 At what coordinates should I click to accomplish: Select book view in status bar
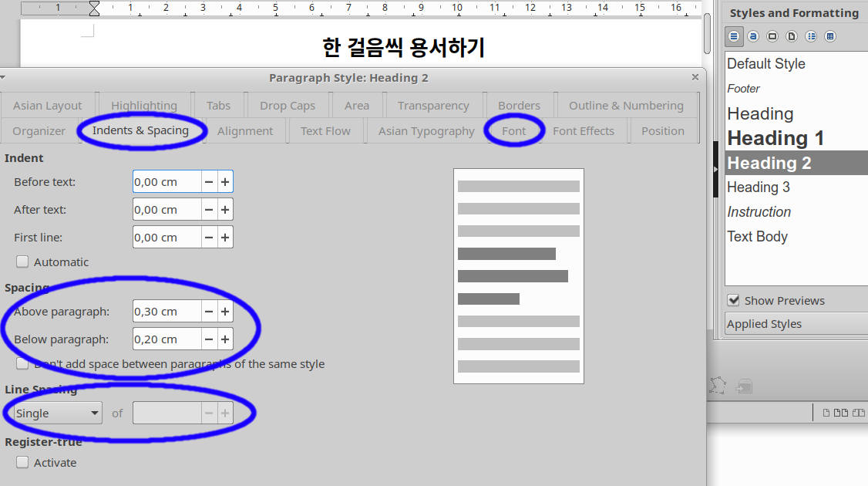859,413
